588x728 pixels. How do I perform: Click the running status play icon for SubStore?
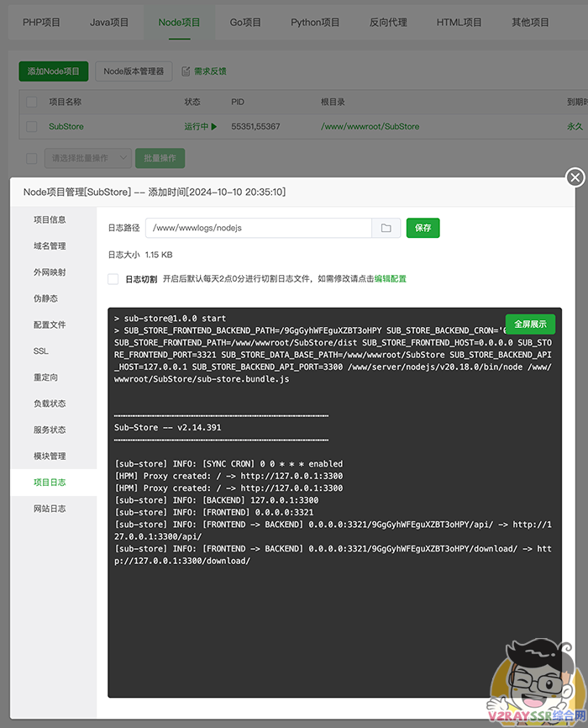[214, 127]
